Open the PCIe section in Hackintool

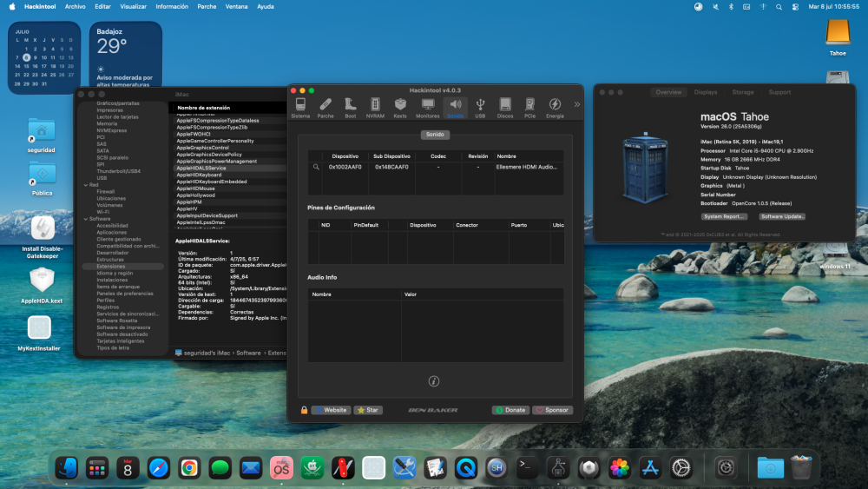[x=529, y=108]
